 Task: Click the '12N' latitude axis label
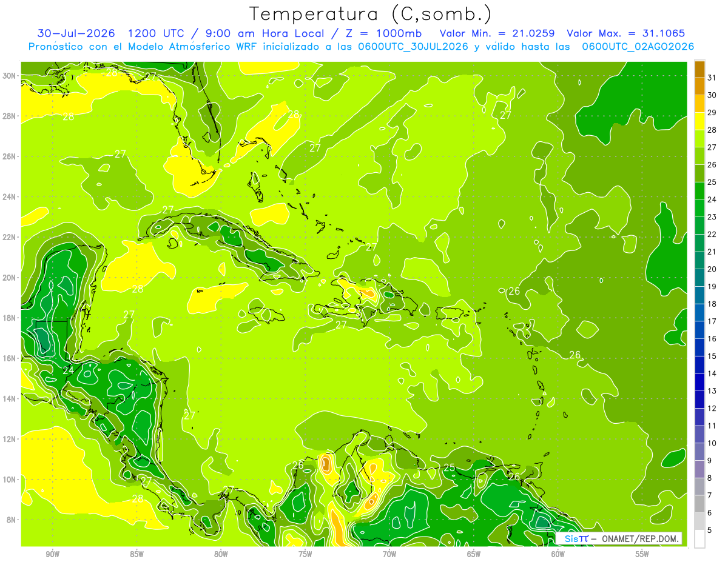tap(8, 439)
